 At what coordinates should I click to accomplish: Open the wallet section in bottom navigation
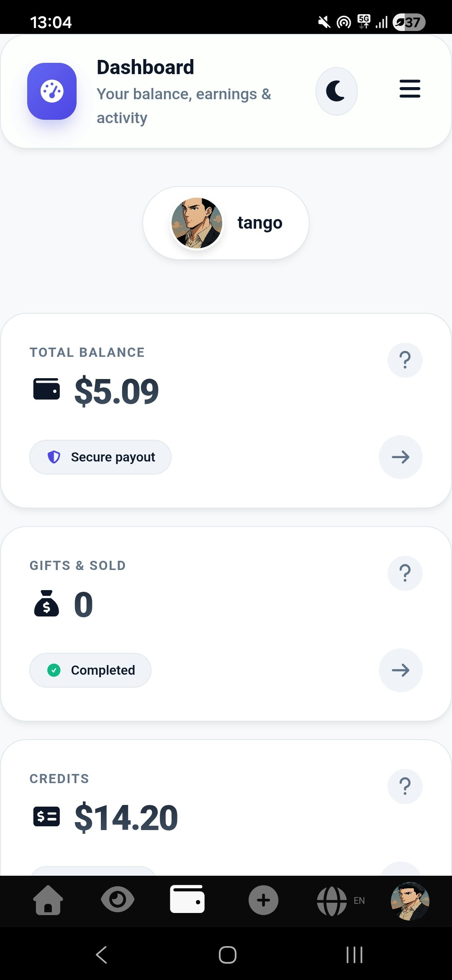187,899
